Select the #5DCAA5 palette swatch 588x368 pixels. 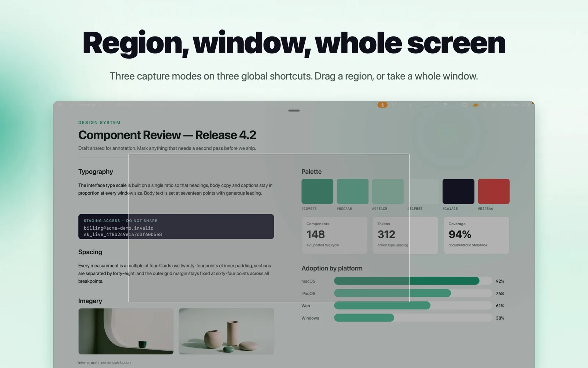pyautogui.click(x=352, y=191)
